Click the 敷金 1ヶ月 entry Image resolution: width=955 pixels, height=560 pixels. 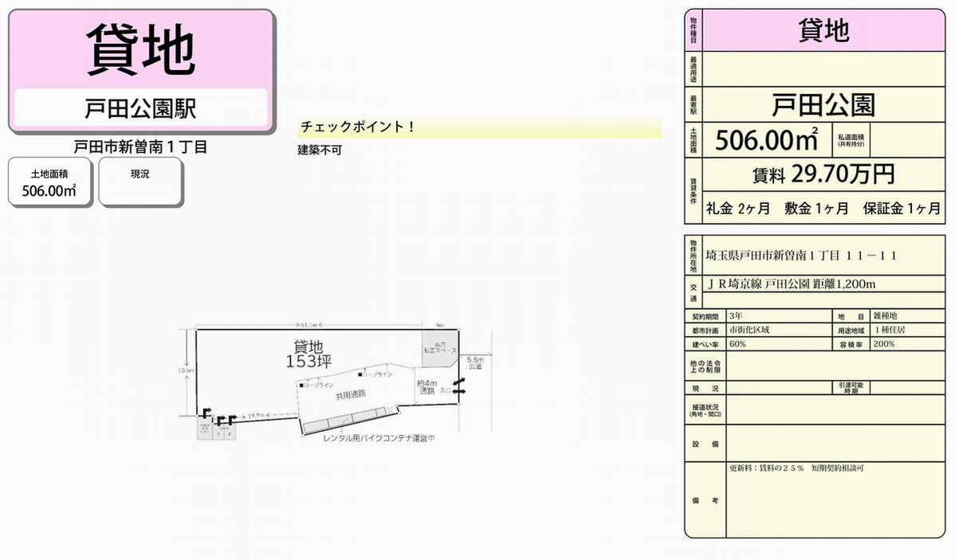pos(816,209)
